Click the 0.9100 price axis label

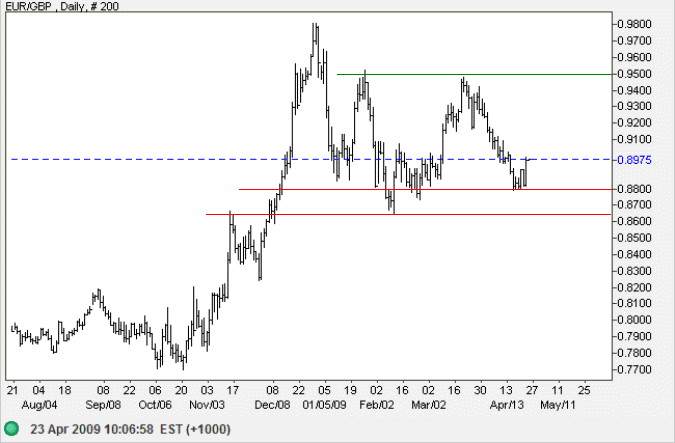635,139
